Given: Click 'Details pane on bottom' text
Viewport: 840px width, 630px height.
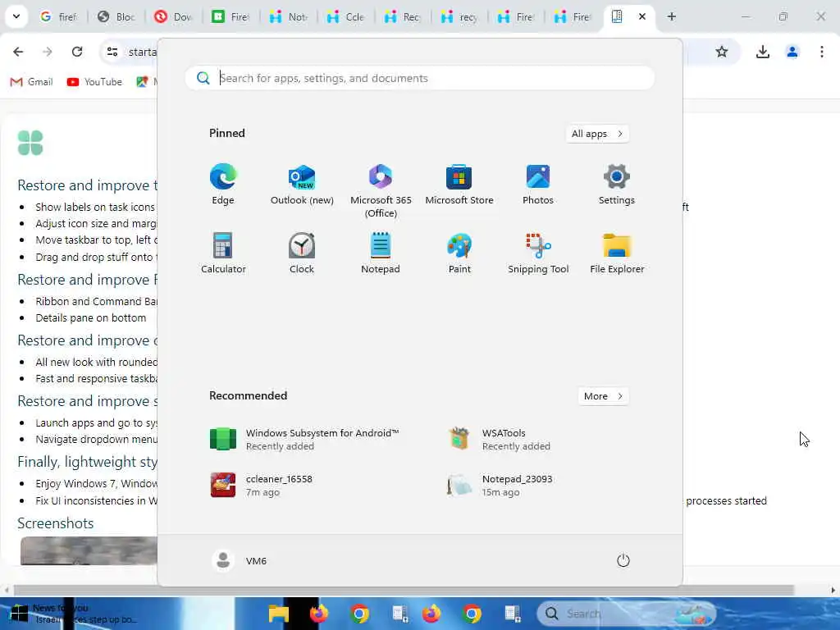Looking at the screenshot, I should [90, 318].
